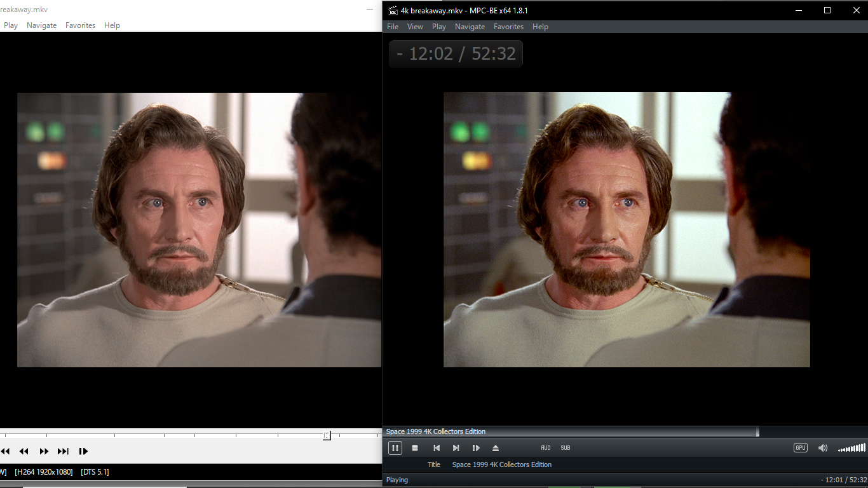Viewport: 868px width, 488px height.
Task: Go to previous file in MPC-BE
Action: coord(437,448)
